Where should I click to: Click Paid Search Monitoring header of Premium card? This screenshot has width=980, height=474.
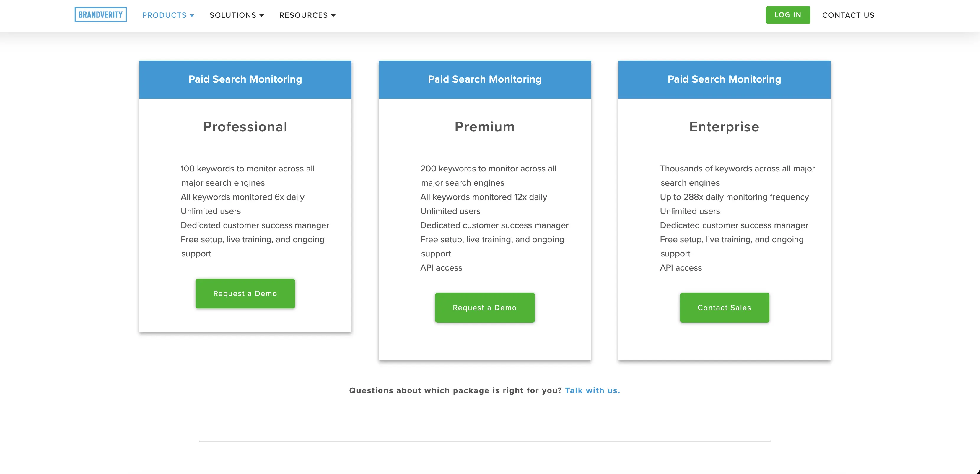(485, 79)
